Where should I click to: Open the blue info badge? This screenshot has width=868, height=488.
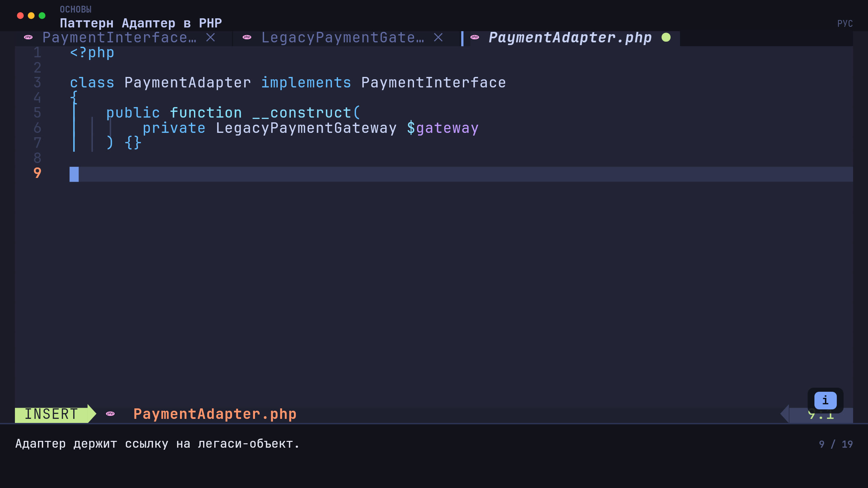click(825, 400)
